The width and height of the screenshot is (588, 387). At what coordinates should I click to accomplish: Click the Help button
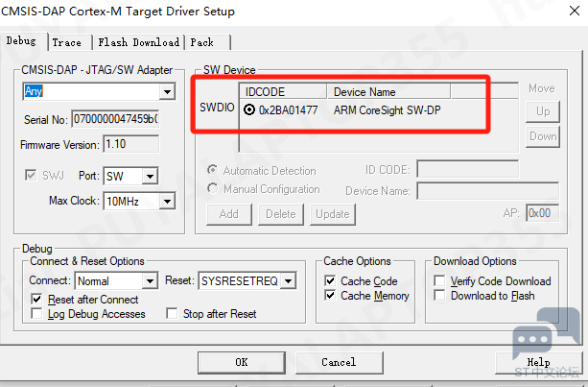click(539, 362)
